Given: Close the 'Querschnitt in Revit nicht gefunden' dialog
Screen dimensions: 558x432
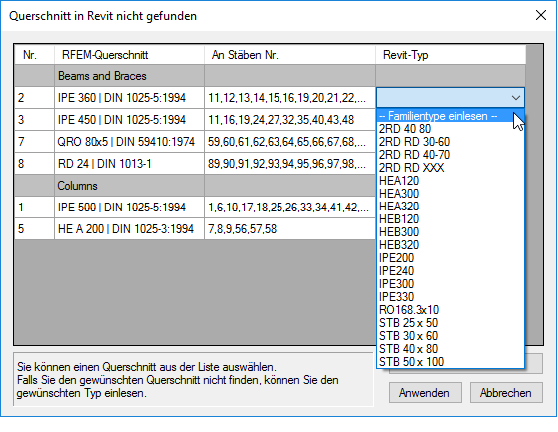Looking at the screenshot, I should tap(541, 15).
